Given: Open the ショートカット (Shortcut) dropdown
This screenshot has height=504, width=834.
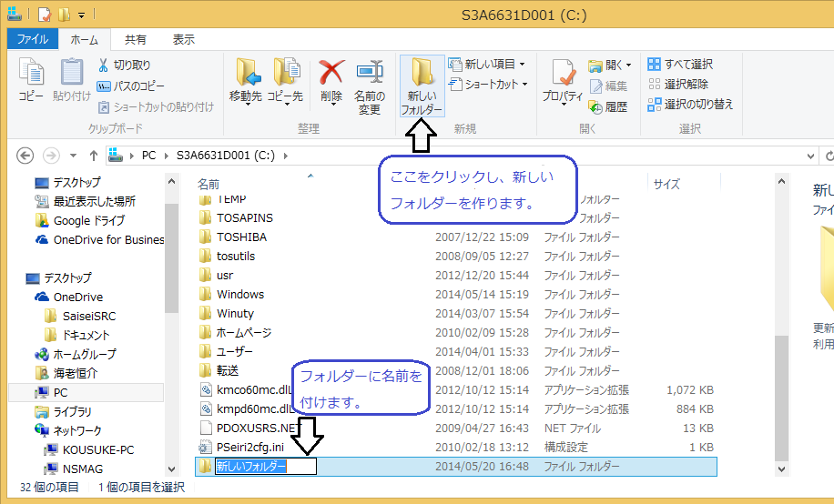Looking at the screenshot, I should [x=495, y=85].
